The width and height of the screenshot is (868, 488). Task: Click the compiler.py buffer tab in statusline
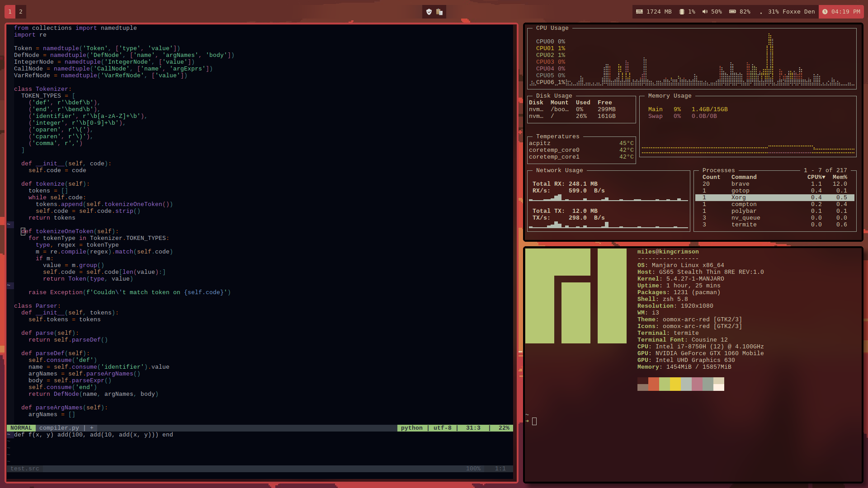[x=59, y=428]
